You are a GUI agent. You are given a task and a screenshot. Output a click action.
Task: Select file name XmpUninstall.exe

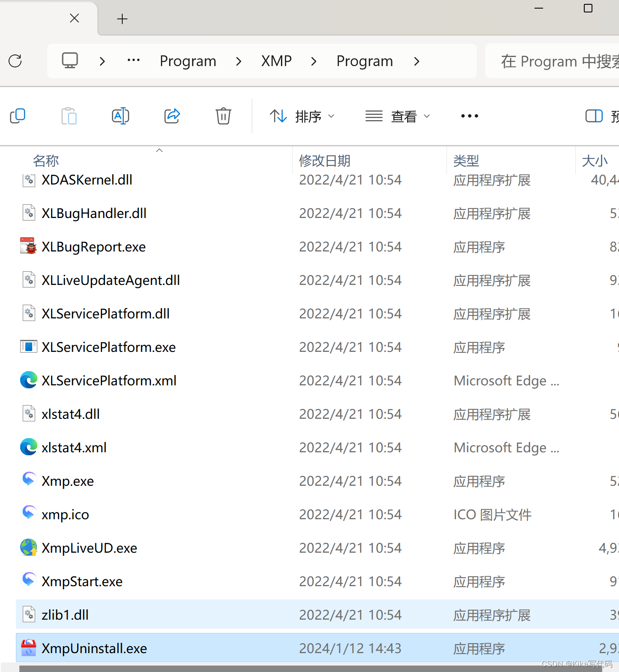pyautogui.click(x=94, y=648)
